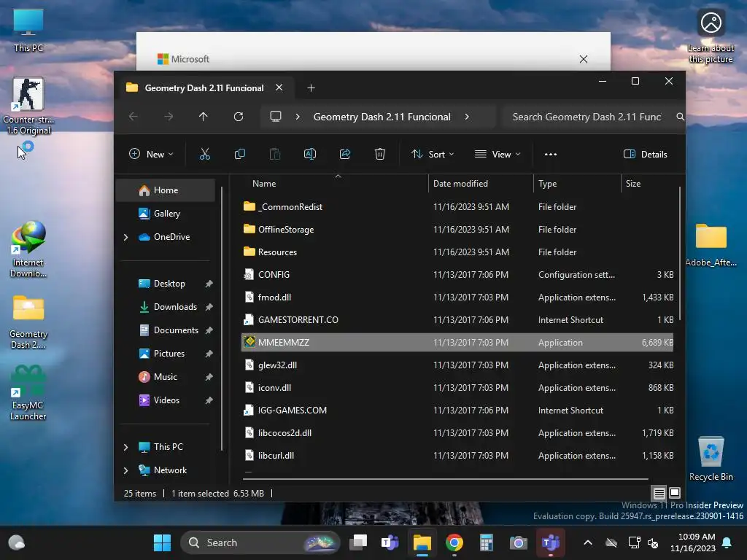Screen dimensions: 747x560
Task: Click the Windows Start button
Action: [162, 542]
